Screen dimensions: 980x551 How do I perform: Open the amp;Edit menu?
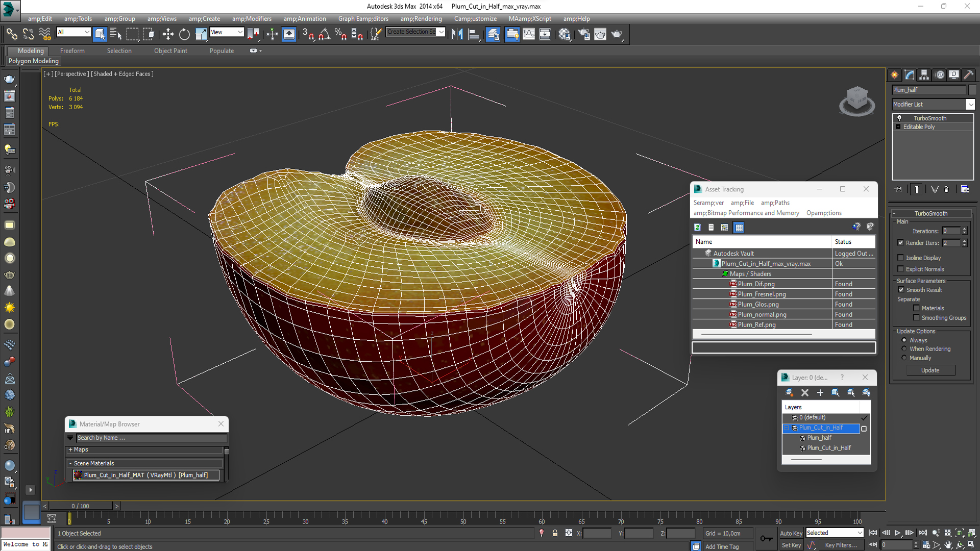[x=40, y=19]
